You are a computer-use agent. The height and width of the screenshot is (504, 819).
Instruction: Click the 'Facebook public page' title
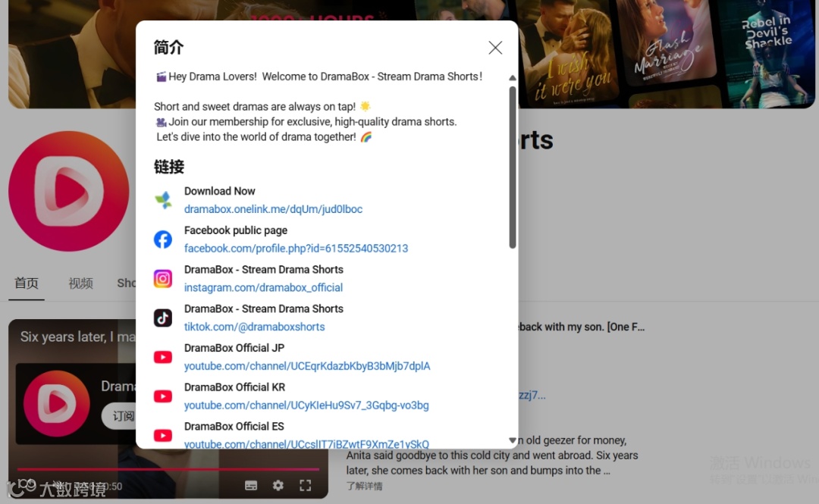236,230
